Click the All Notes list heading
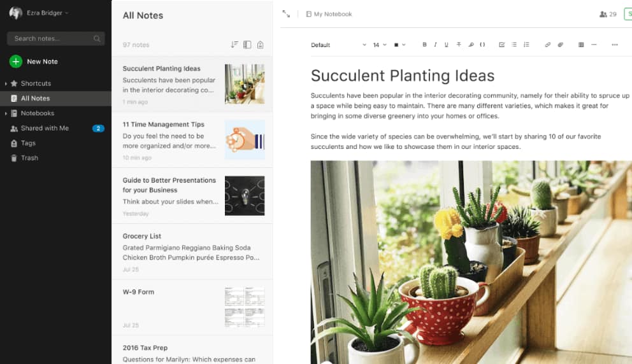632x364 pixels. pos(143,15)
